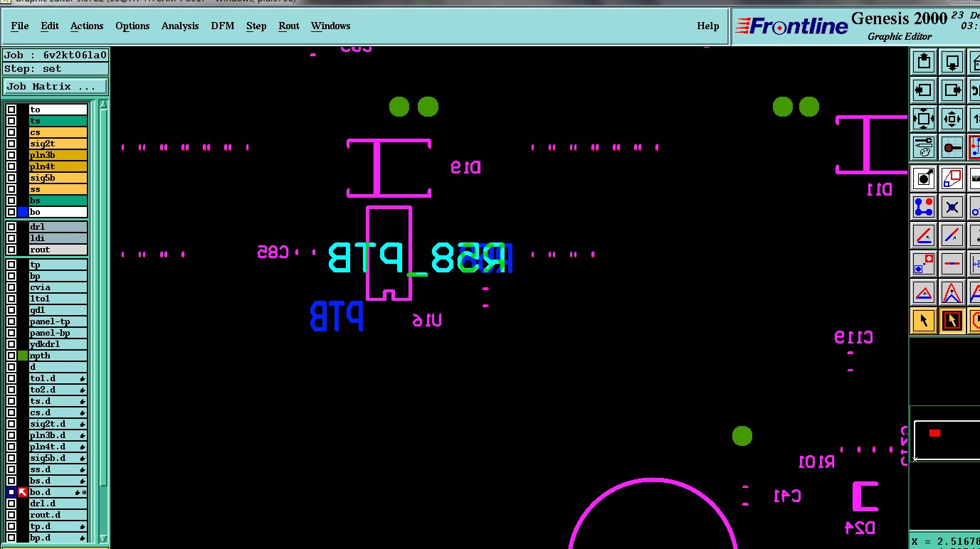Click the blue color swatch beside layer bo
The height and width of the screenshot is (549, 980).
pyautogui.click(x=23, y=212)
